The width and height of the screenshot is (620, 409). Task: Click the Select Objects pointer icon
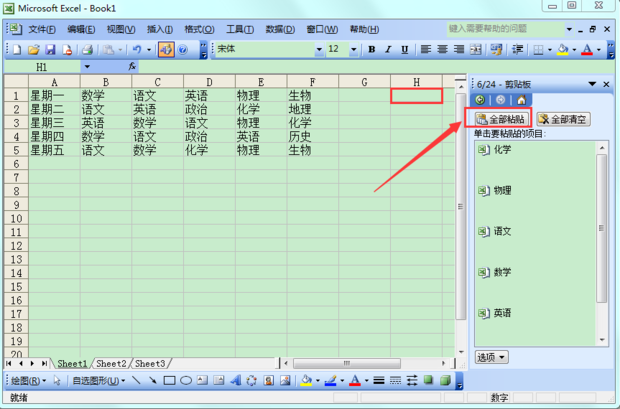pos(57,381)
